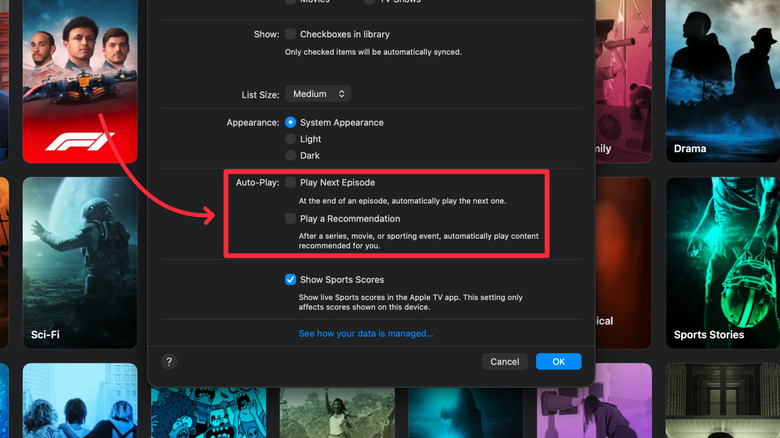Open See how your data is managed link
The image size is (780, 438).
[366, 333]
